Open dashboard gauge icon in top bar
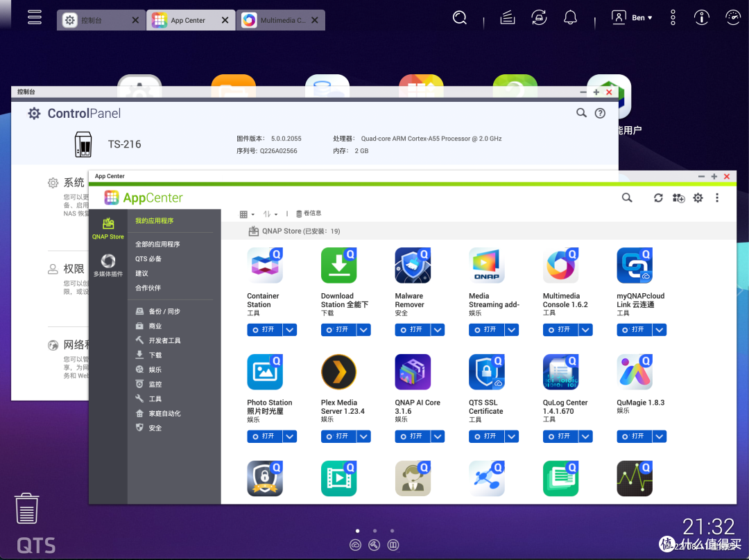Viewport: 749px width, 560px height. pos(733,18)
